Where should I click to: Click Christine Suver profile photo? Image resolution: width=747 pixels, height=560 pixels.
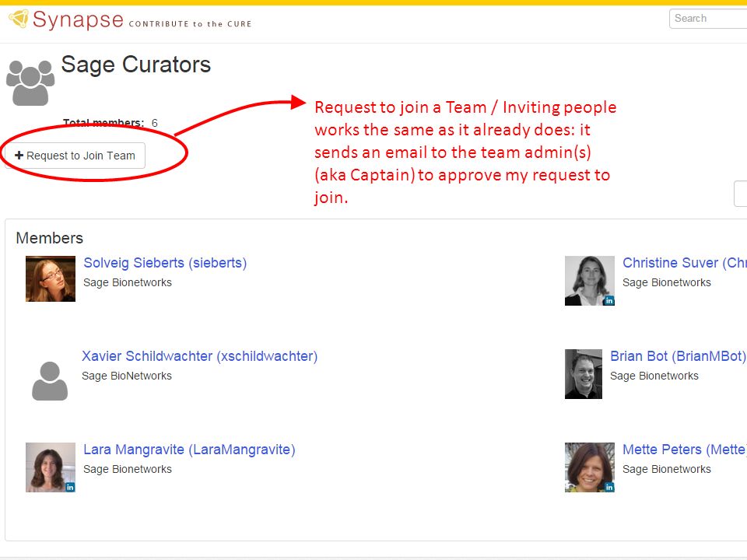(590, 281)
